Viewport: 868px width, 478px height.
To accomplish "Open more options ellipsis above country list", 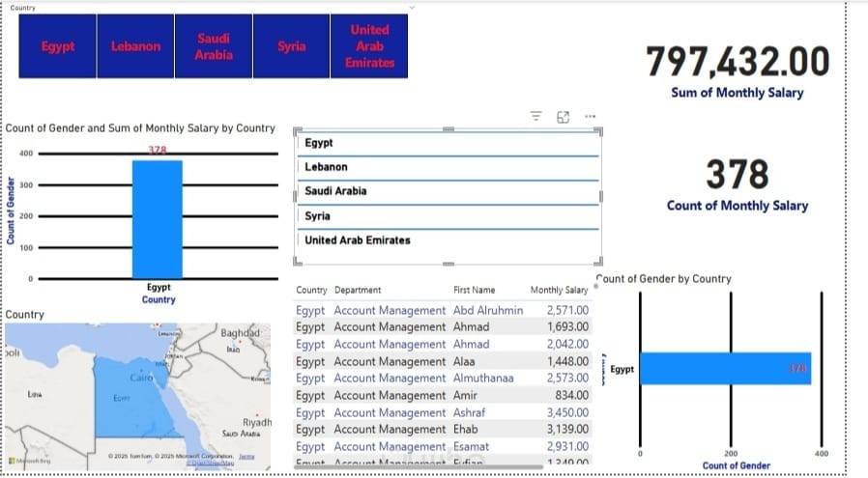I will [x=591, y=116].
